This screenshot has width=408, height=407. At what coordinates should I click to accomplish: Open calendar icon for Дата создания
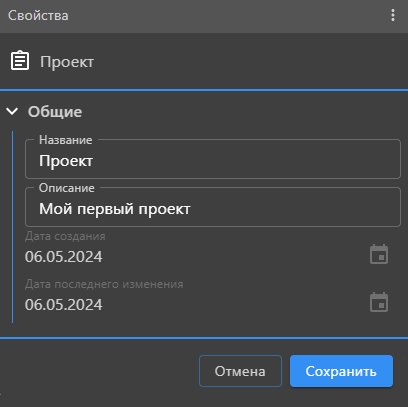(379, 254)
